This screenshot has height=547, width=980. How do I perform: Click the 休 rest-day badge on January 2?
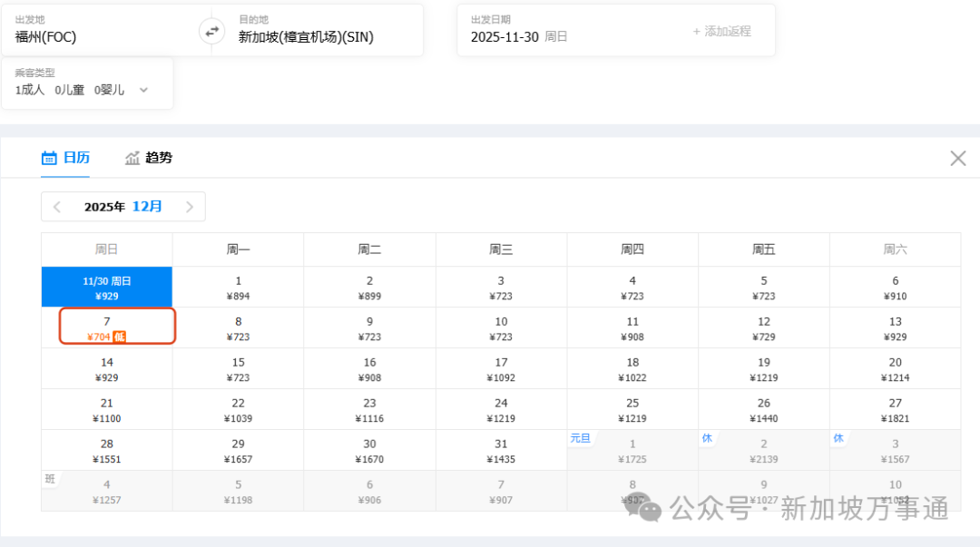(708, 438)
